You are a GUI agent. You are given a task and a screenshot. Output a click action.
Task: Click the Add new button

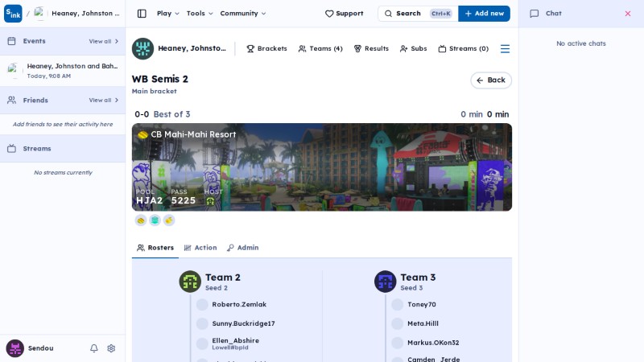(485, 14)
